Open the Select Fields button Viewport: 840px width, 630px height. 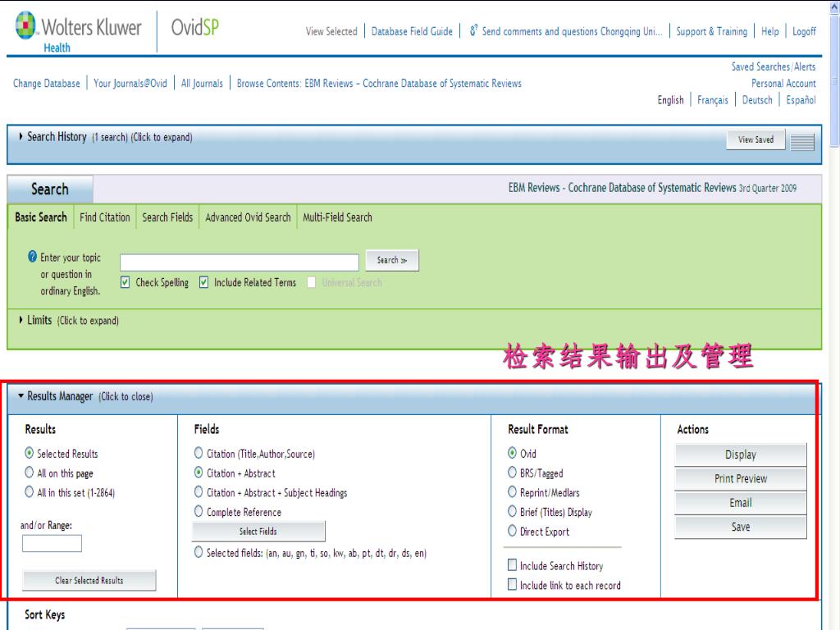pyautogui.click(x=258, y=532)
